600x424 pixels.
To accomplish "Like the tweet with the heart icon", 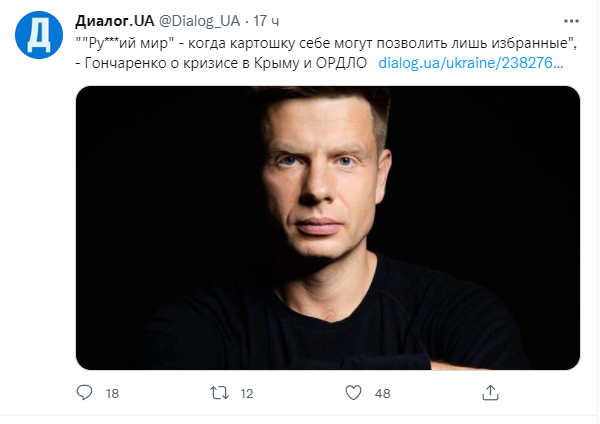I will 353,393.
